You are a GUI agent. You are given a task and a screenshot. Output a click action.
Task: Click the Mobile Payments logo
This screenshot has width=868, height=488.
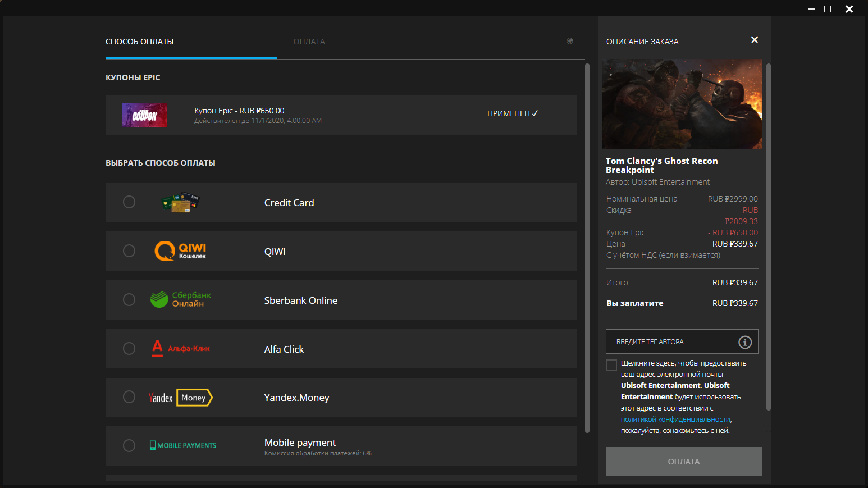[182, 445]
